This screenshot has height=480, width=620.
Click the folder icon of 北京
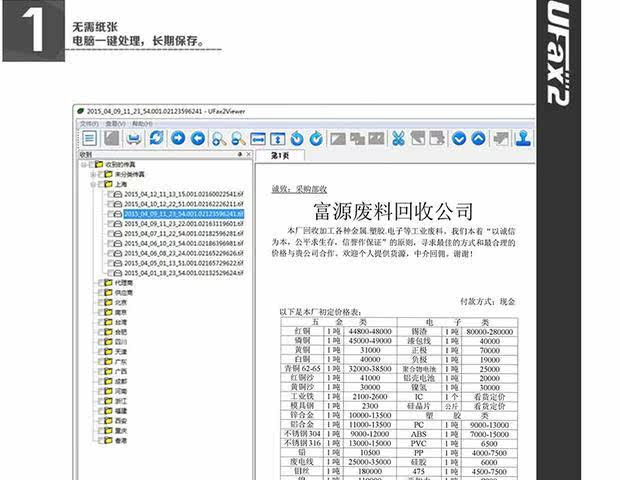click(109, 302)
